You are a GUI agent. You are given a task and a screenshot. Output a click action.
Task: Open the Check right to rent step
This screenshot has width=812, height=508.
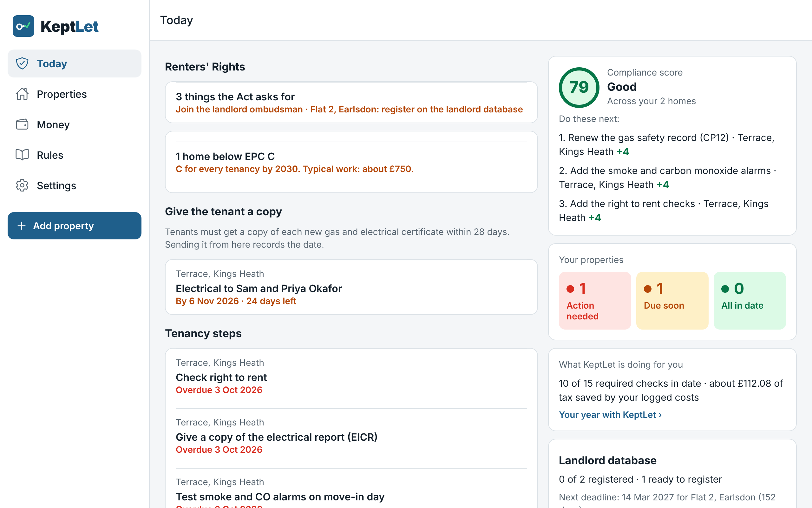click(351, 379)
